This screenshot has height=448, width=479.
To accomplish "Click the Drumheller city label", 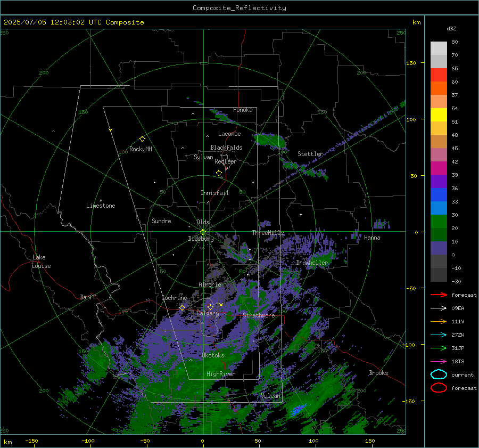I will tap(312, 263).
